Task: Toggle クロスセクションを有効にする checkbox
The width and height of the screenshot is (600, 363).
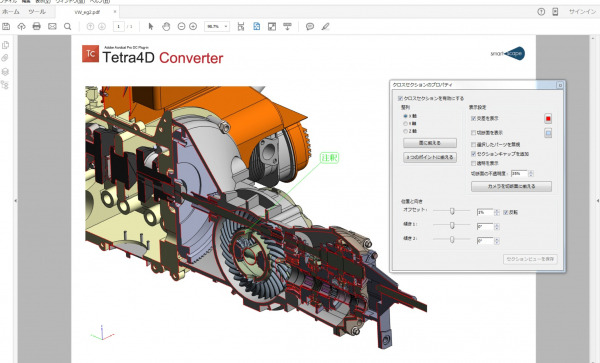Action: (400, 98)
